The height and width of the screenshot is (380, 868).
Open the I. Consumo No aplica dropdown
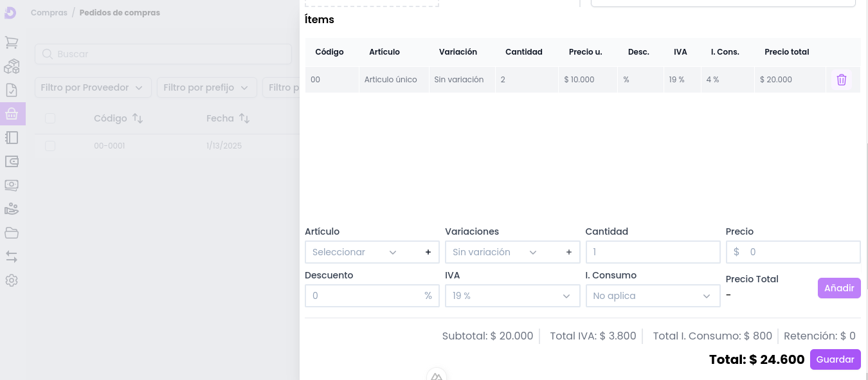click(652, 296)
